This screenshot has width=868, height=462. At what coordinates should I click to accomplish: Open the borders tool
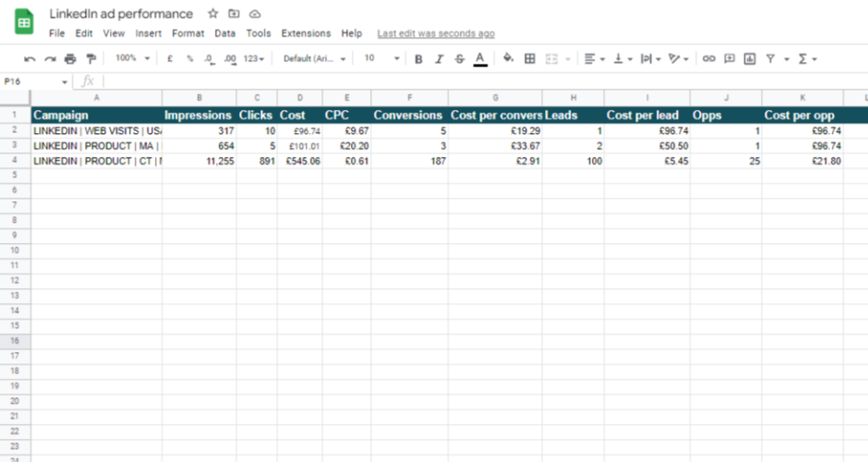click(530, 59)
